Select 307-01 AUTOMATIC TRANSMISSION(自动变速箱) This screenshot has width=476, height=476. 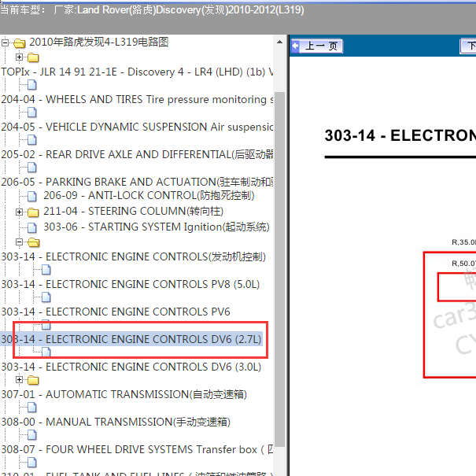pos(124,395)
